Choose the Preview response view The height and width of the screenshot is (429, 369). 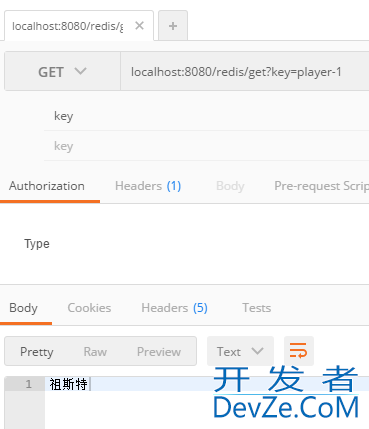click(159, 352)
